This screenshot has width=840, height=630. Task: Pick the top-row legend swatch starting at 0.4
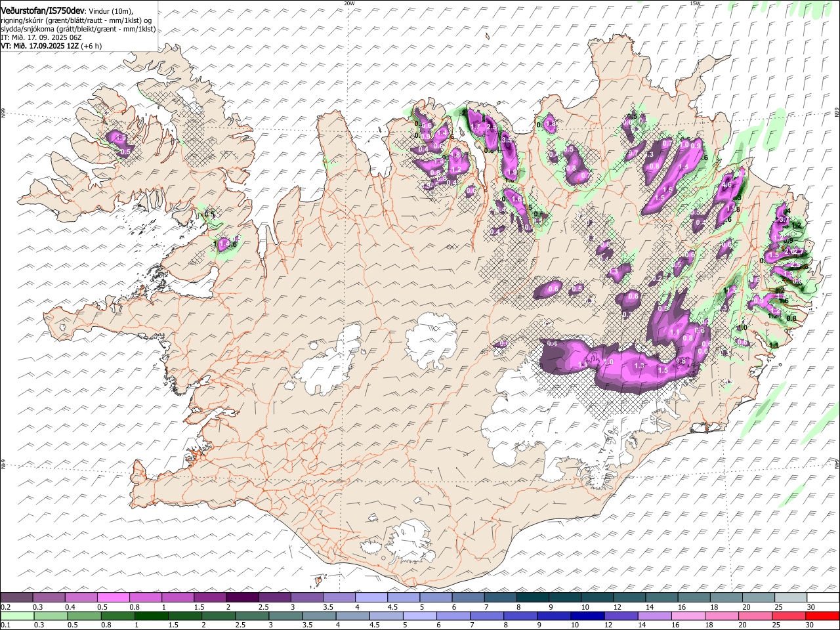click(x=81, y=597)
